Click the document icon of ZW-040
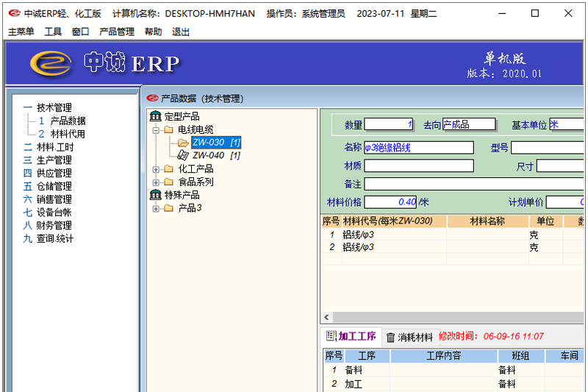 pos(183,155)
